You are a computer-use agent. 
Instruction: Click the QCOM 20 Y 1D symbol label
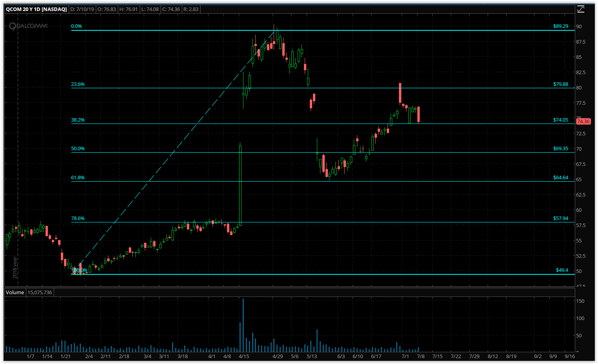click(x=37, y=9)
